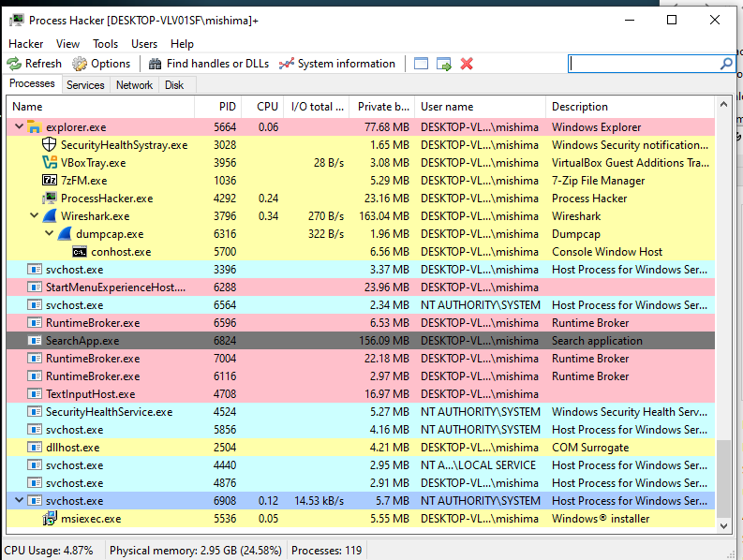
Task: Click the find window and thread icon
Action: click(444, 64)
